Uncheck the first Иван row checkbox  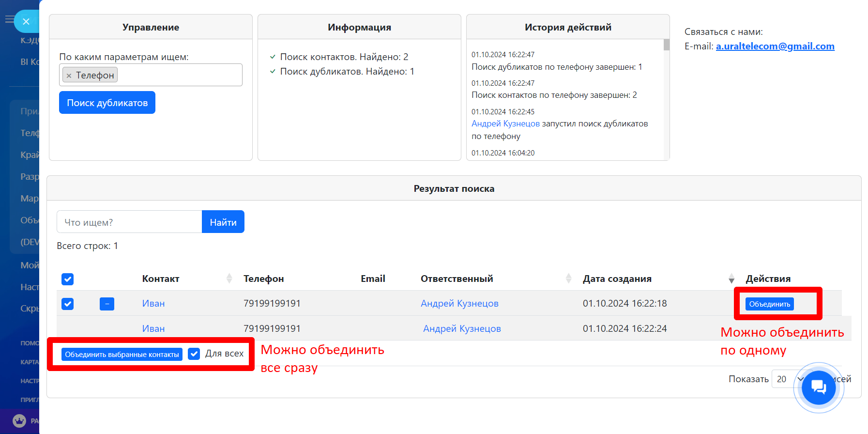[x=68, y=304]
